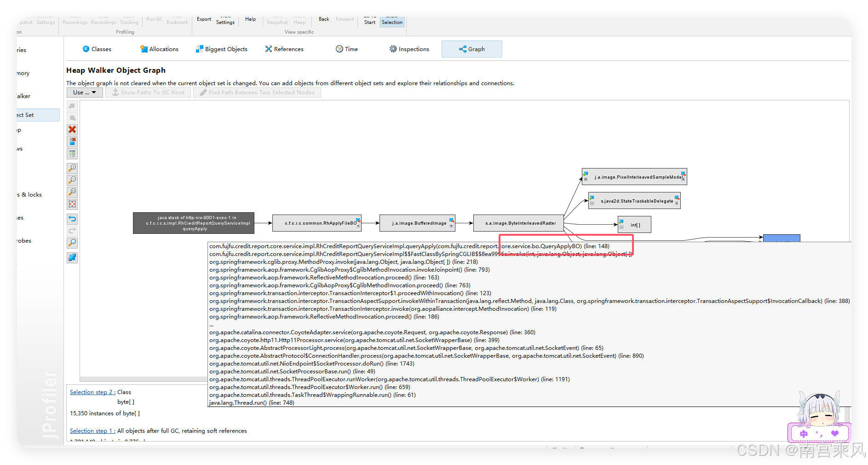This screenshot has height=465, width=868.
Task: Click the green trash clear-graph icon
Action: 72,154
